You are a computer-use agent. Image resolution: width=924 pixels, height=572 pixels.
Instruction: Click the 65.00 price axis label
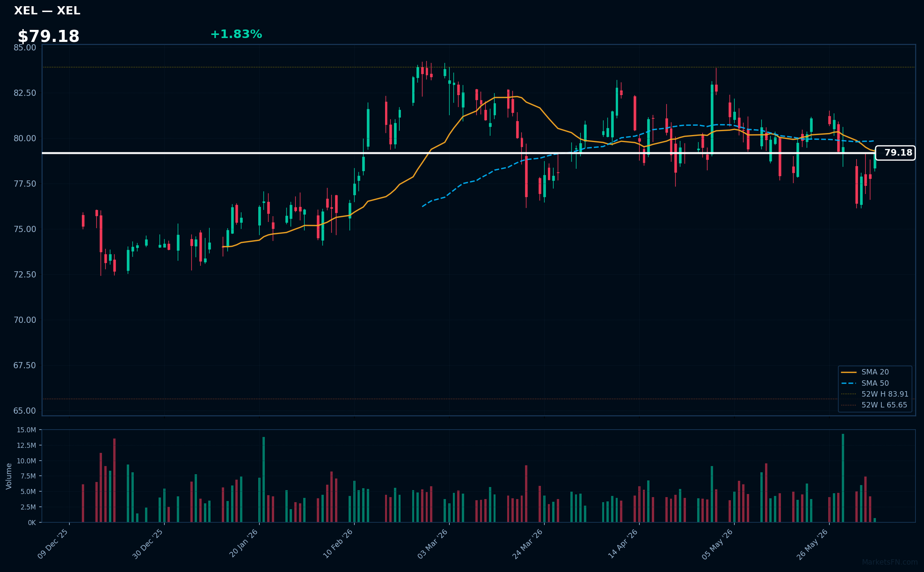tap(25, 411)
